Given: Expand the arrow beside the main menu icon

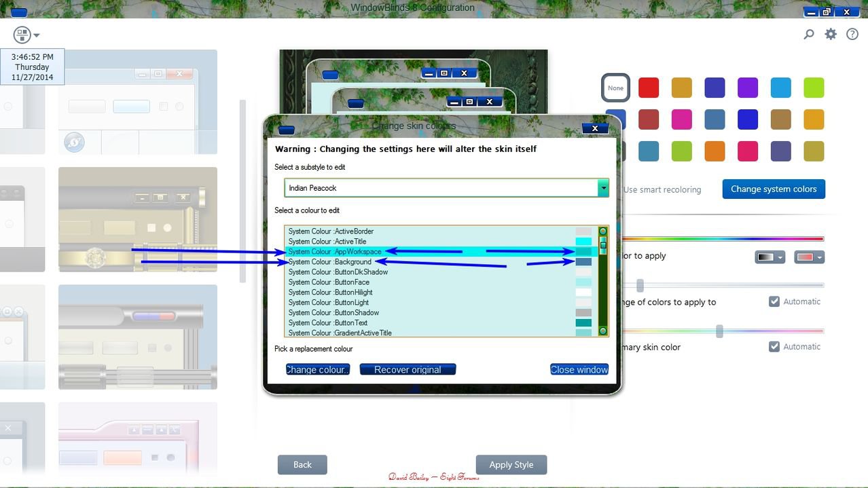Looking at the screenshot, I should coord(37,35).
